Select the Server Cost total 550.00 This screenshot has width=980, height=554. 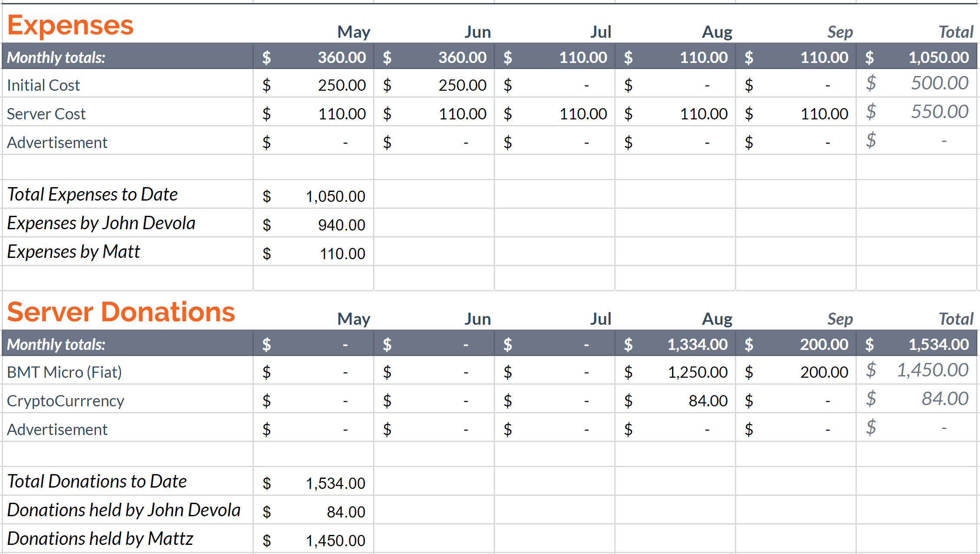tap(939, 112)
